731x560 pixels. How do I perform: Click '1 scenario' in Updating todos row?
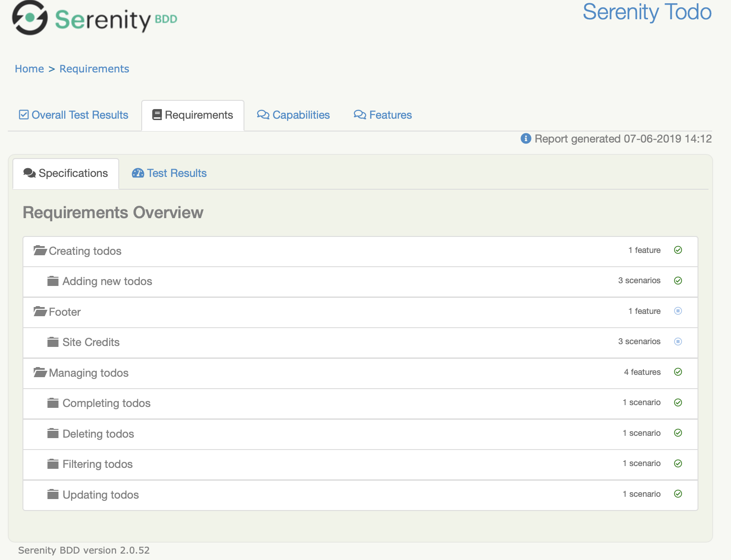pyautogui.click(x=642, y=494)
